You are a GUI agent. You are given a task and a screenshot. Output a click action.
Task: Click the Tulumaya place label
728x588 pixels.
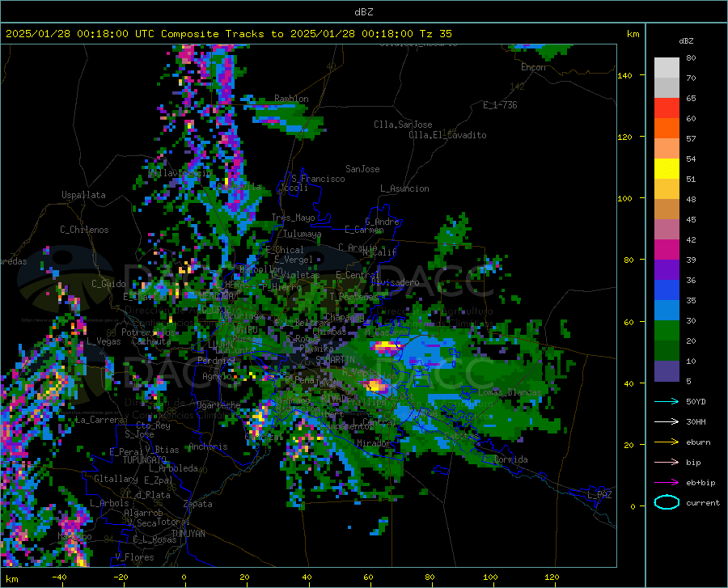click(x=303, y=234)
